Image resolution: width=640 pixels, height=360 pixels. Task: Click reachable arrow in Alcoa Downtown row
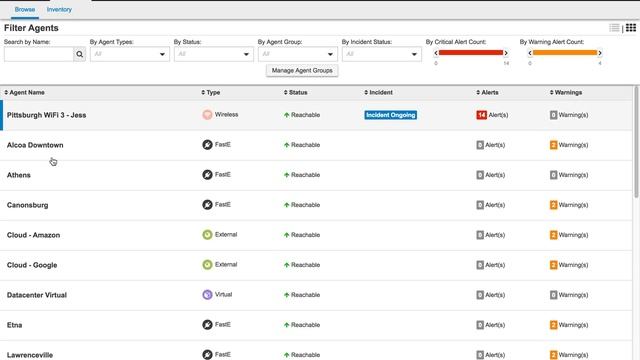tap(287, 145)
